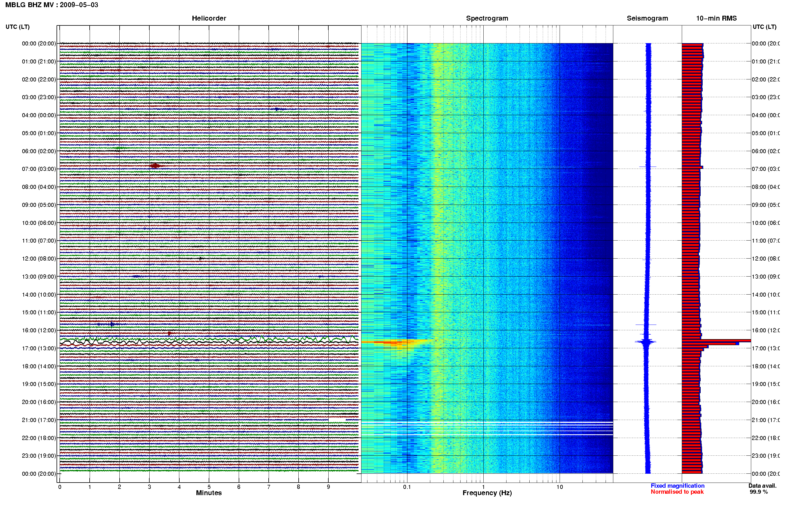Click left time label '19:00 (15:00)'

[39, 384]
